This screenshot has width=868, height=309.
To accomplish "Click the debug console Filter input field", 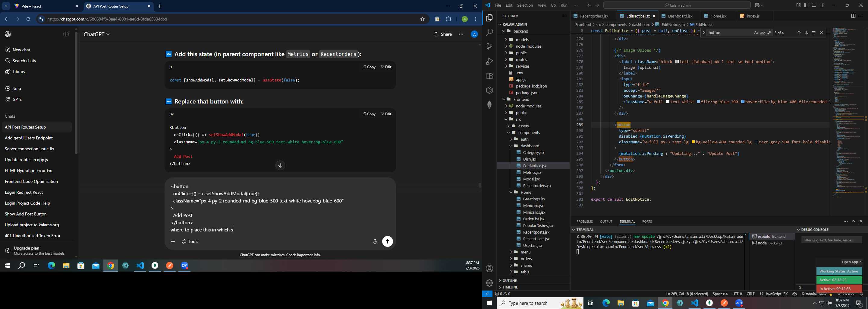I will click(831, 240).
